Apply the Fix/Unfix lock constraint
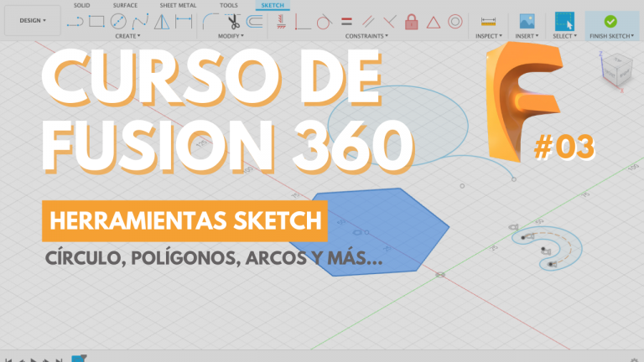The image size is (644, 362). (411, 21)
